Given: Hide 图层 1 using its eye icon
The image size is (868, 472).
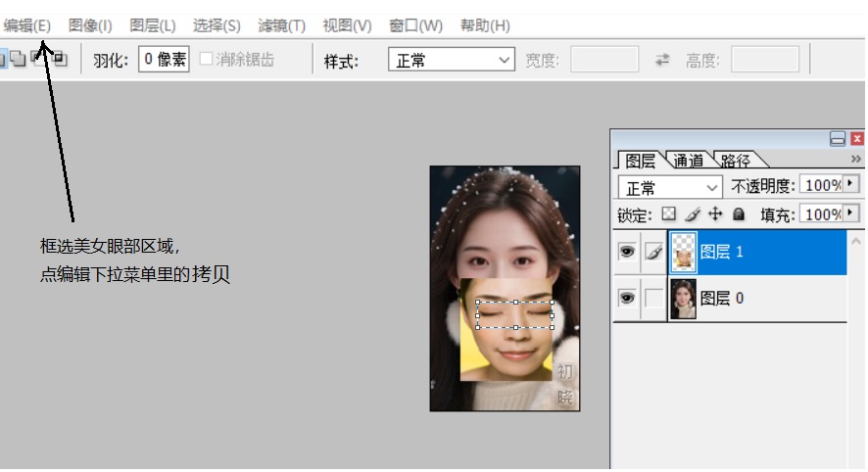Looking at the screenshot, I should pyautogui.click(x=627, y=253).
